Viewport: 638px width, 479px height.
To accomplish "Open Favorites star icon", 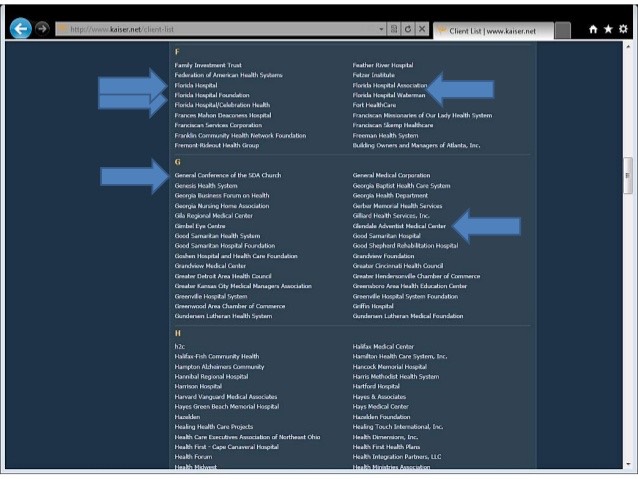I will [x=608, y=29].
